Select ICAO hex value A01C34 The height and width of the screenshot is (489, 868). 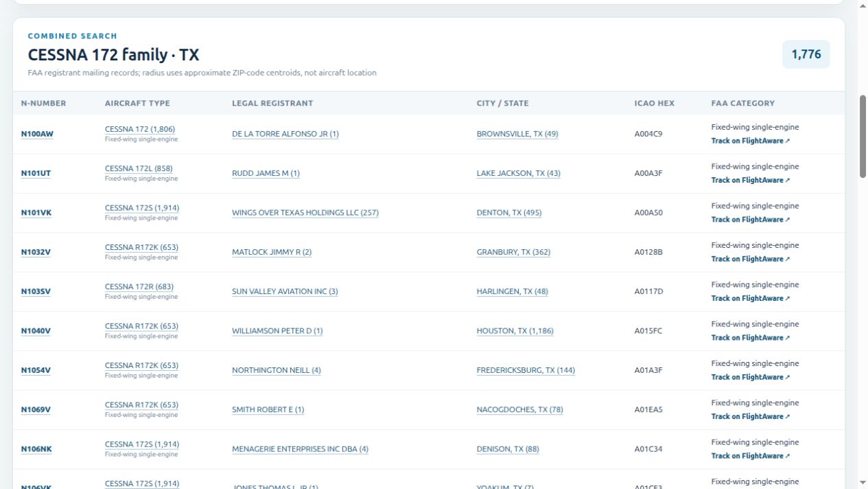[648, 449]
